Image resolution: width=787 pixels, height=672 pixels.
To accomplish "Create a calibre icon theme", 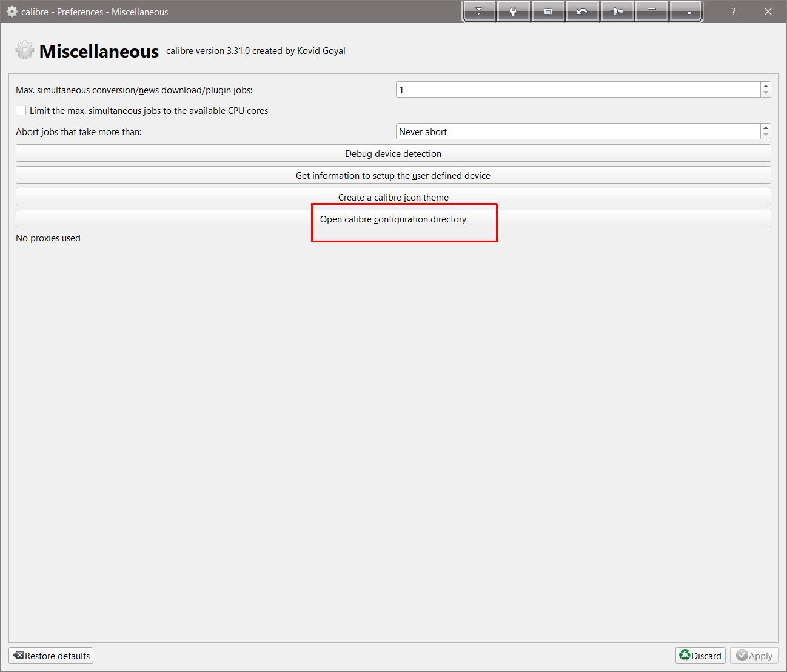I will [x=393, y=197].
